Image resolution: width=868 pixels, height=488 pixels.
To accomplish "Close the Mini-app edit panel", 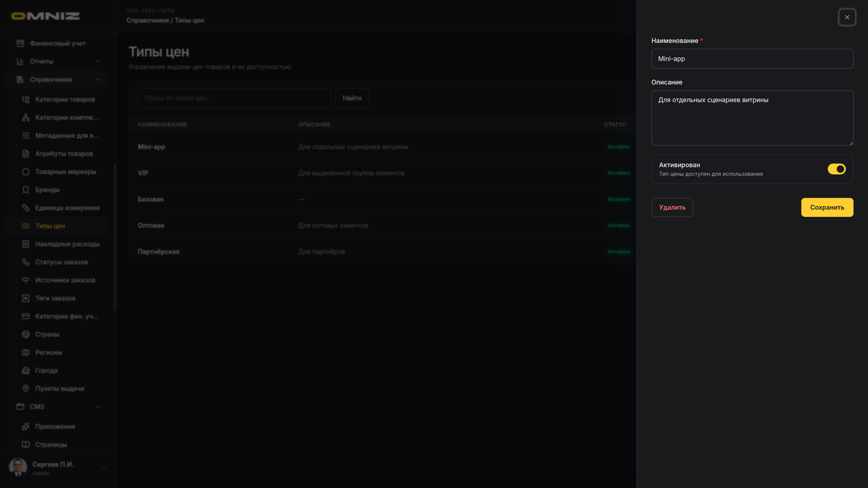I will pyautogui.click(x=847, y=17).
